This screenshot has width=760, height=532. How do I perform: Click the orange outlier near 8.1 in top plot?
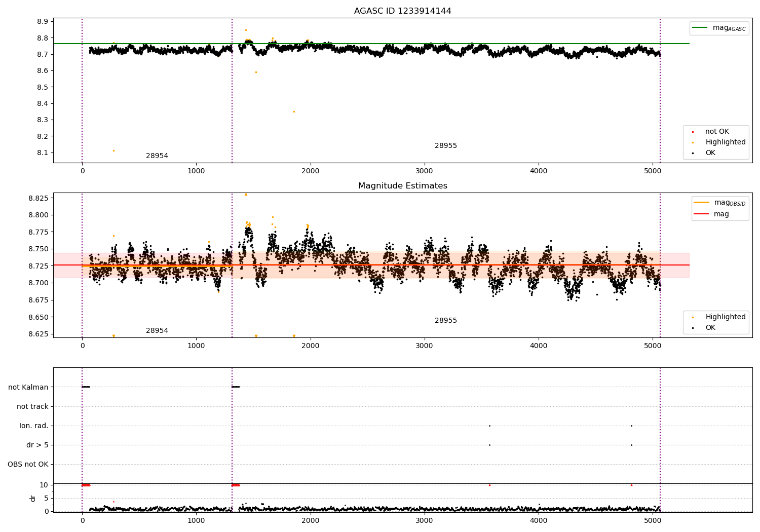113,150
